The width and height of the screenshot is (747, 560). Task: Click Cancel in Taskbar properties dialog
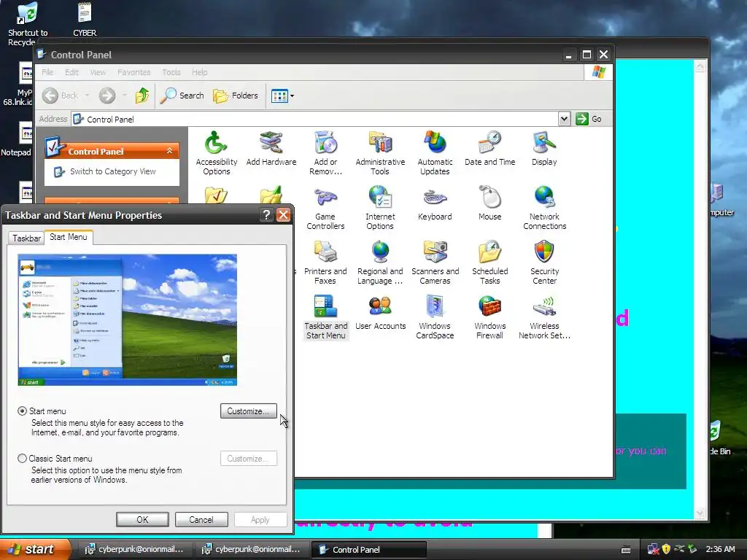pyautogui.click(x=201, y=519)
